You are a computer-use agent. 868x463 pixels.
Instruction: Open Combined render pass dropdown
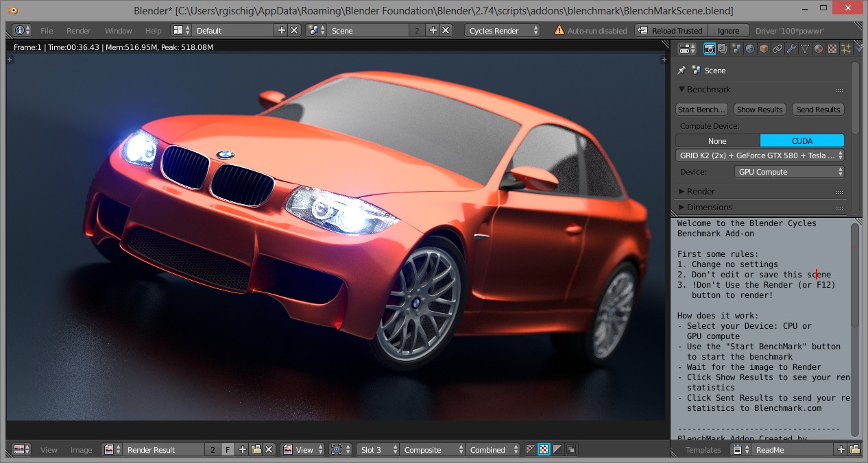(x=493, y=450)
